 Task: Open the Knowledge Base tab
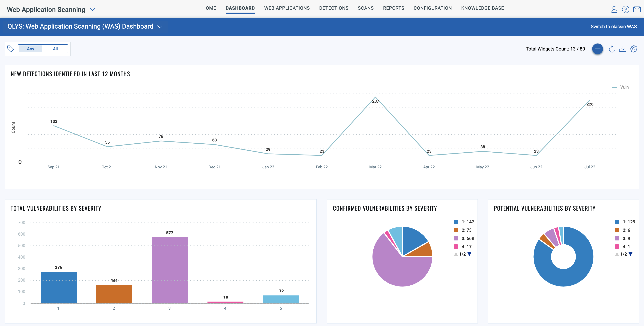tap(482, 8)
